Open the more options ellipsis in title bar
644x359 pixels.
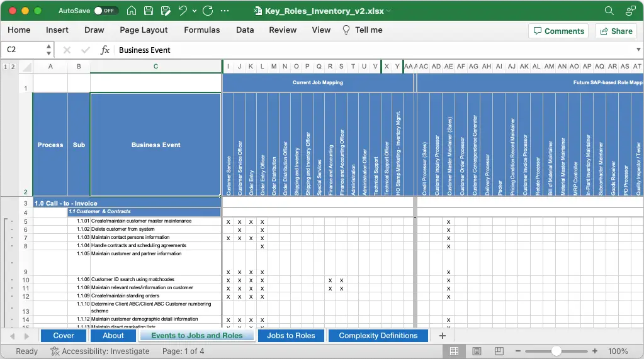click(x=225, y=11)
